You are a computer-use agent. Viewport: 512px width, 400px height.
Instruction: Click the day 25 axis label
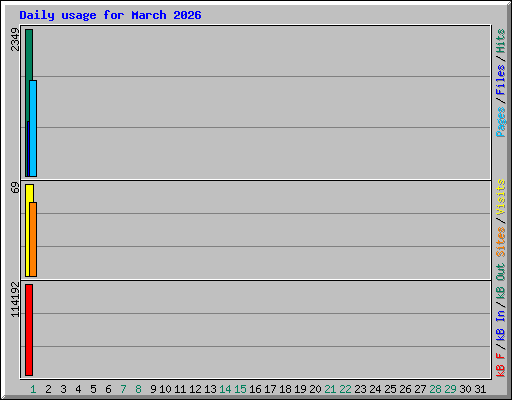point(390,389)
